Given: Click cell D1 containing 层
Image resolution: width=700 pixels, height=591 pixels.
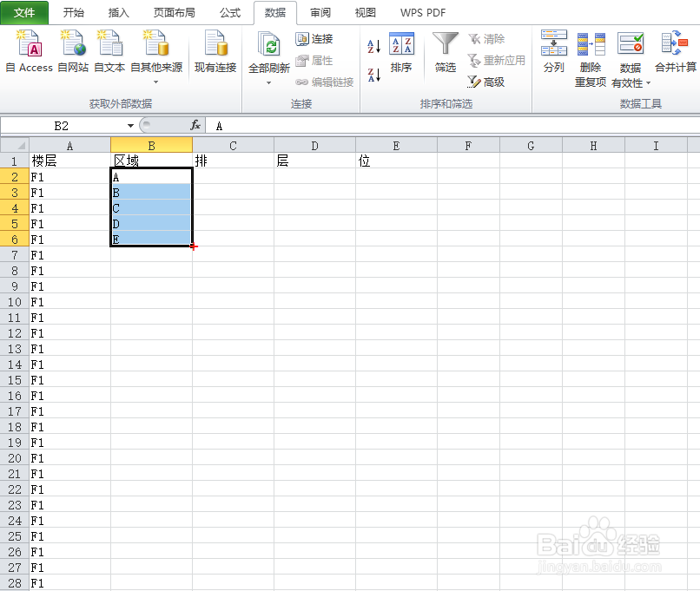Looking at the screenshot, I should [x=314, y=161].
